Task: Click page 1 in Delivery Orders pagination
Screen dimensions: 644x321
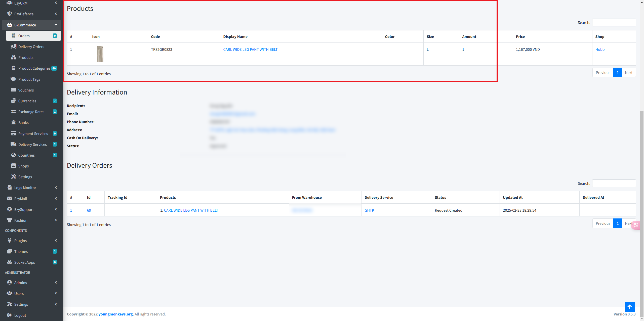Action: click(617, 223)
